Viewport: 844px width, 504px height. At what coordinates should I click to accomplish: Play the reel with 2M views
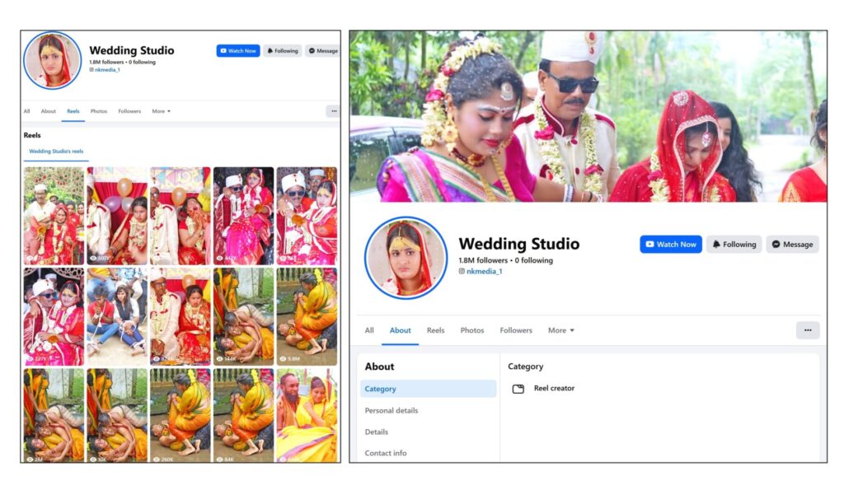pos(54,416)
